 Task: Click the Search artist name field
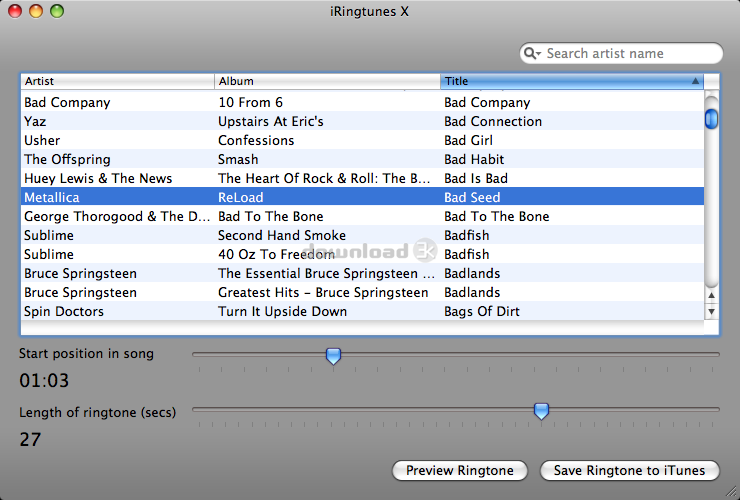tap(621, 53)
